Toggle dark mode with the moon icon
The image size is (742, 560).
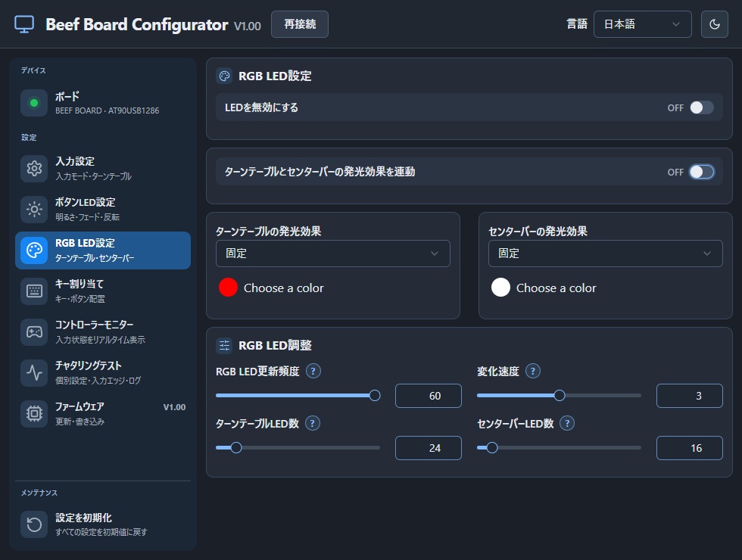(x=714, y=24)
